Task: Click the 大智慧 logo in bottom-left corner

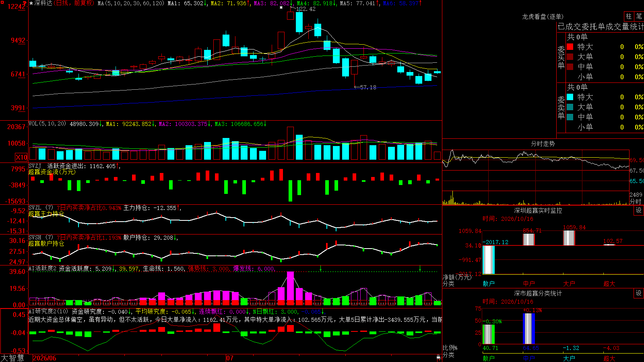Action: (x=12, y=358)
